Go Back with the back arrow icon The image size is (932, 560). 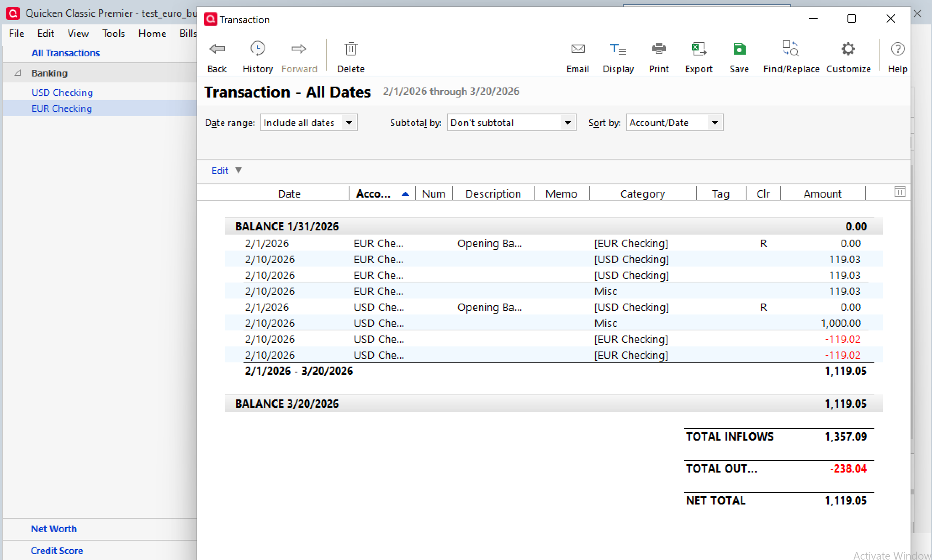pyautogui.click(x=217, y=49)
